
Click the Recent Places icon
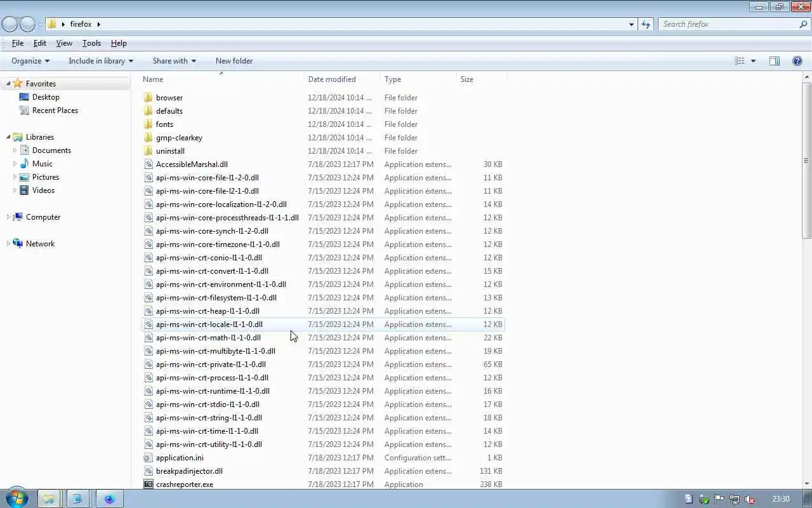tap(24, 110)
